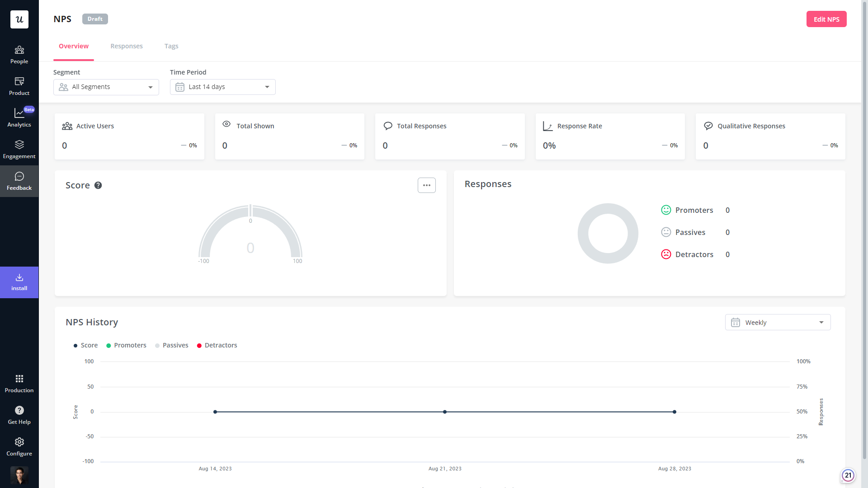868x488 pixels.
Task: Open the People section in sidebar
Action: [19, 55]
